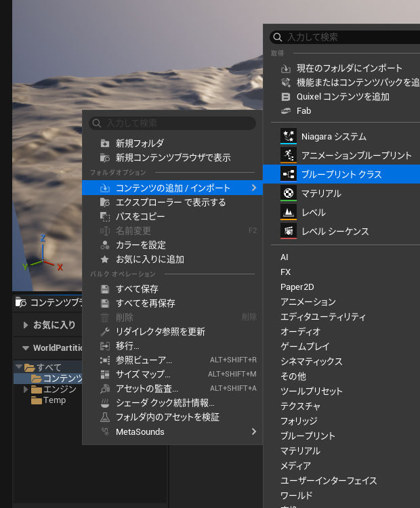Collapse the WorldPartition section
Image resolution: width=420 pixels, height=508 pixels.
tap(26, 348)
